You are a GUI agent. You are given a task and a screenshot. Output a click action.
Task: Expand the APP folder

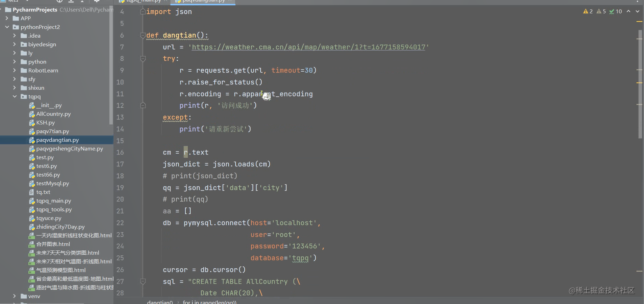coord(7,18)
